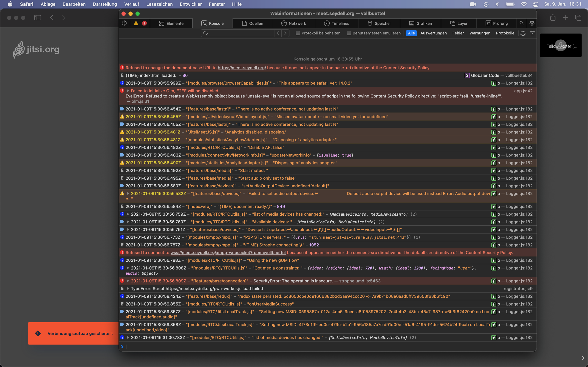Image resolution: width=588 pixels, height=367 pixels.
Task: Select the Alle filter button
Action: tap(411, 33)
